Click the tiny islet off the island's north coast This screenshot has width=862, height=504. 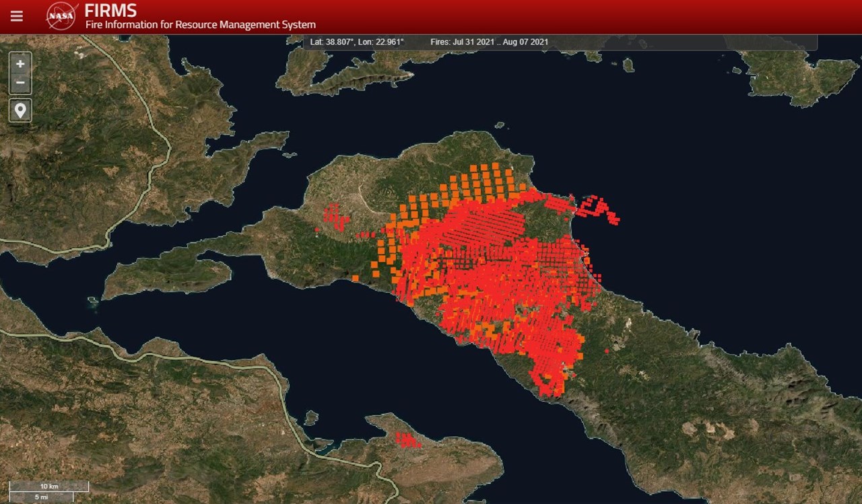pos(499,124)
